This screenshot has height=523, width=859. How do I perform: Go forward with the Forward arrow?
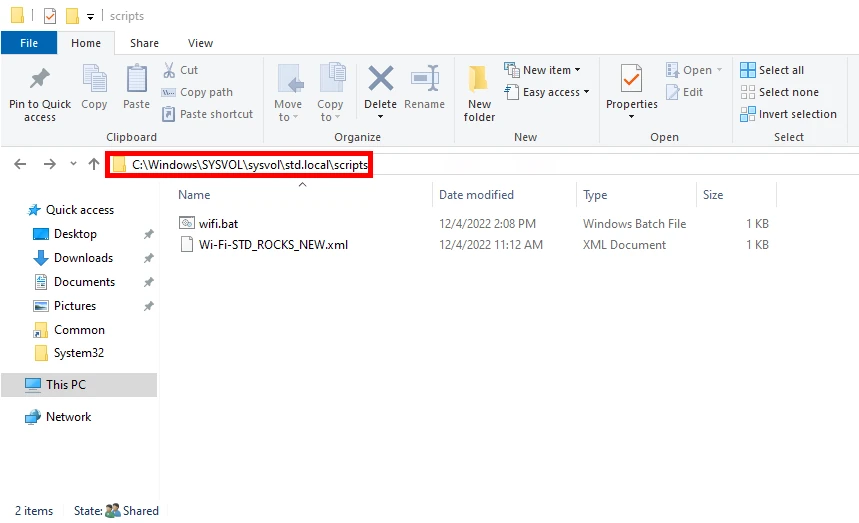point(50,164)
